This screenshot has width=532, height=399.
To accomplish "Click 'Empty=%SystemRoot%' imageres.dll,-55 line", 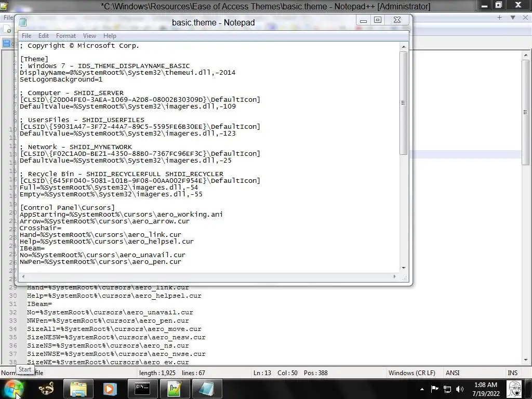I will click(111, 194).
